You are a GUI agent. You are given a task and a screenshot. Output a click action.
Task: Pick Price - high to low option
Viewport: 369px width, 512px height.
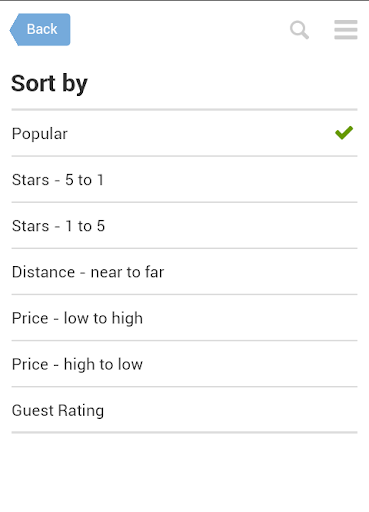point(184,364)
